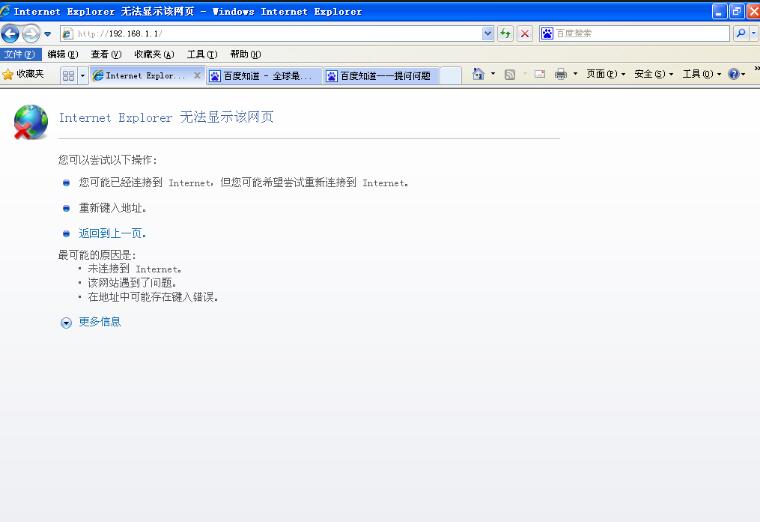
Task: Click the Forward navigation arrow button
Action: tap(31, 33)
